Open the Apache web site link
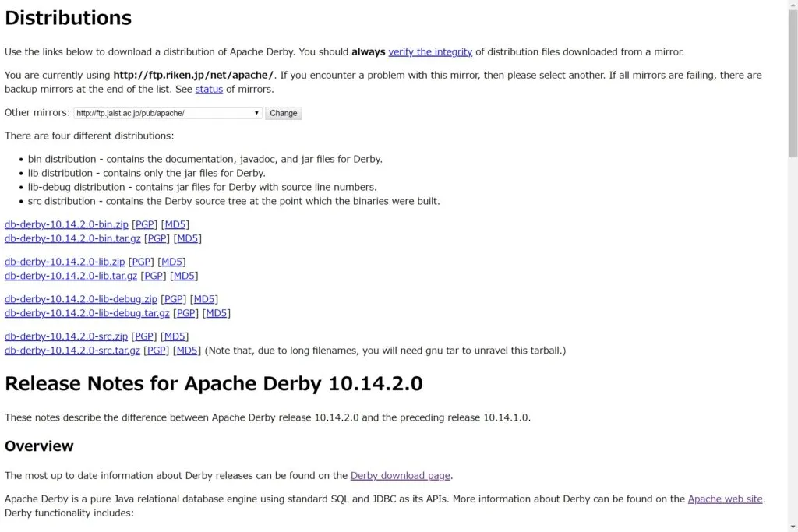 [x=726, y=499]
